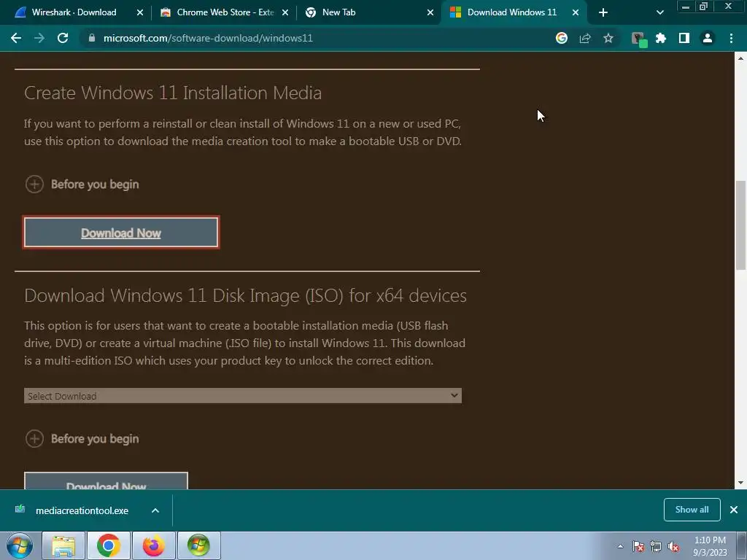Switch to Chrome Web Store tab
The image size is (747, 560).
click(225, 12)
